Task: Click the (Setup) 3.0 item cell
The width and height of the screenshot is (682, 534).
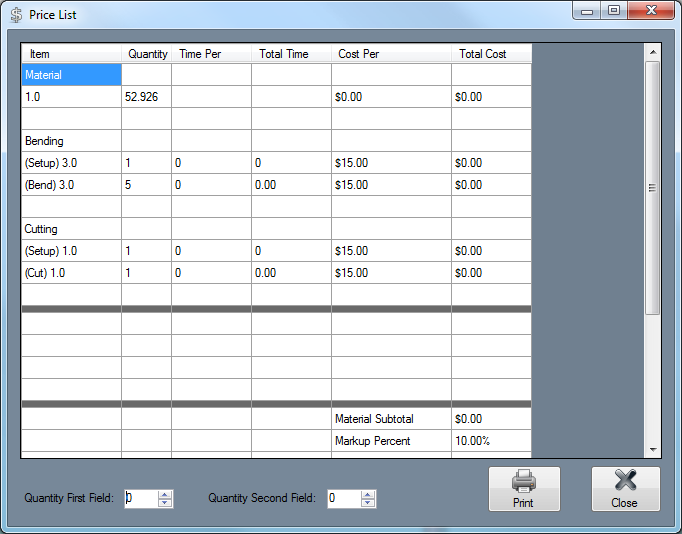Action: (x=71, y=163)
